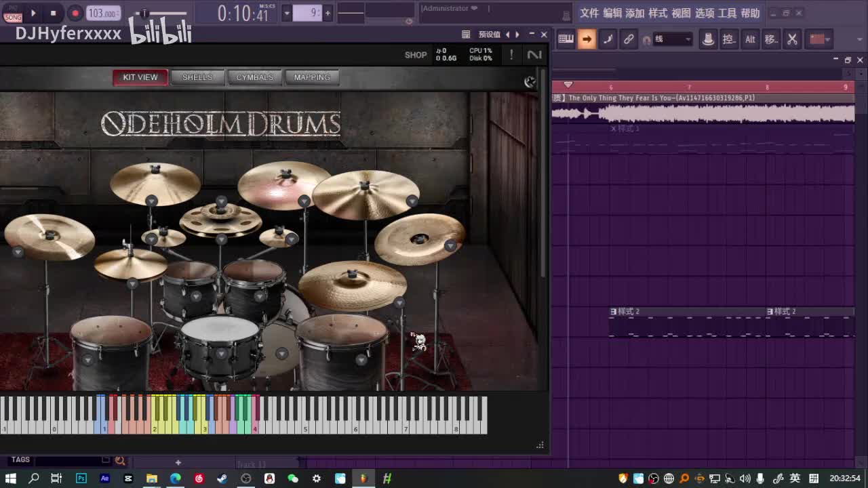Click the 移 toolbar button

(771, 39)
